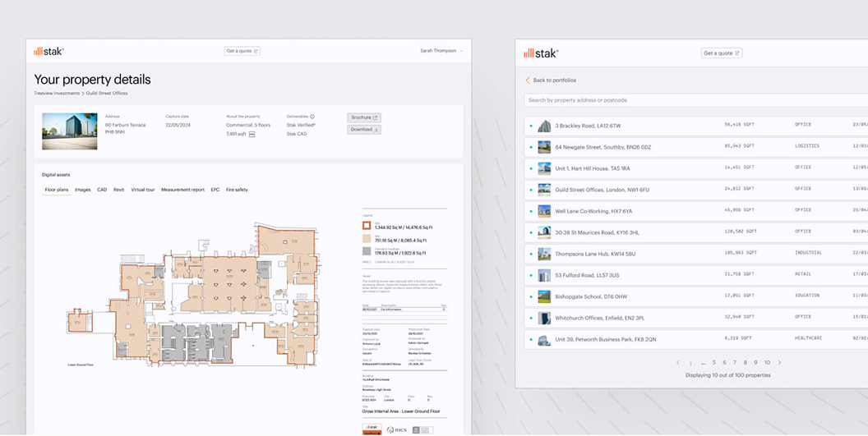Viewport: 868px width, 436px height.
Task: Open the Measurement report tab
Action: tap(182, 190)
